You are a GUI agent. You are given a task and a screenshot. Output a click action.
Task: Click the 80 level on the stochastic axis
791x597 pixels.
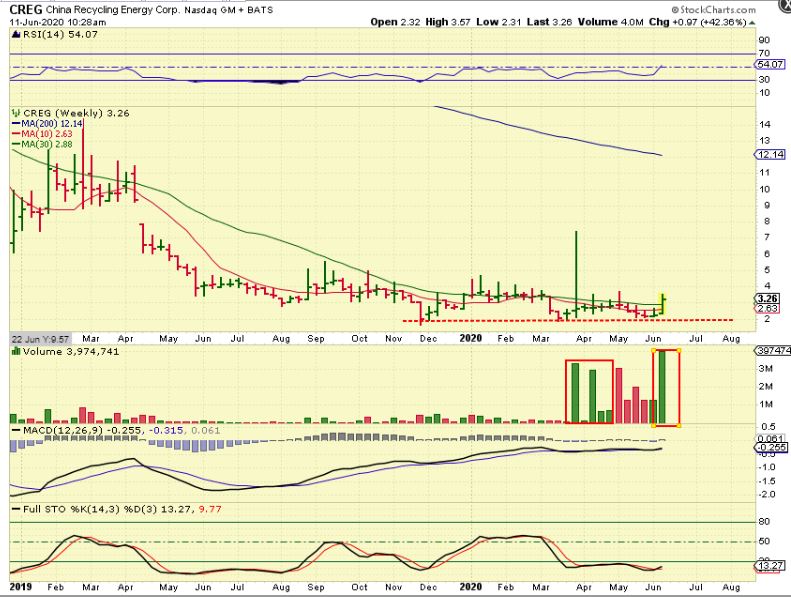pos(764,521)
